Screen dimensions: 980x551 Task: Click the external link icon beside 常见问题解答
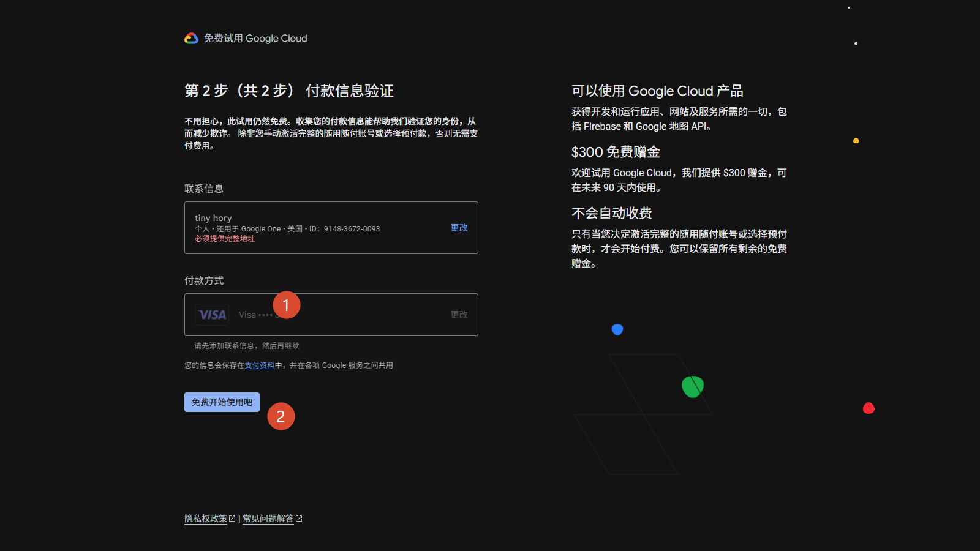point(299,519)
